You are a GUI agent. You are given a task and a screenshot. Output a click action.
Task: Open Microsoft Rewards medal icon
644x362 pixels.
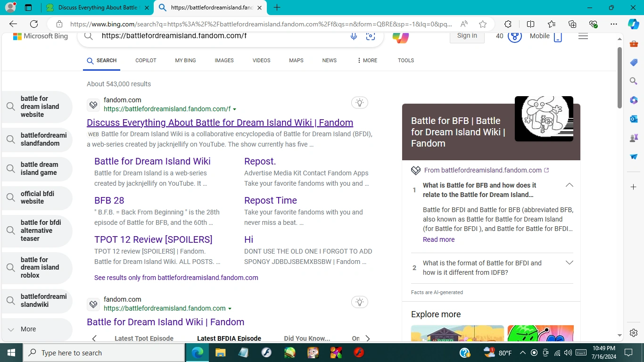coord(514,36)
